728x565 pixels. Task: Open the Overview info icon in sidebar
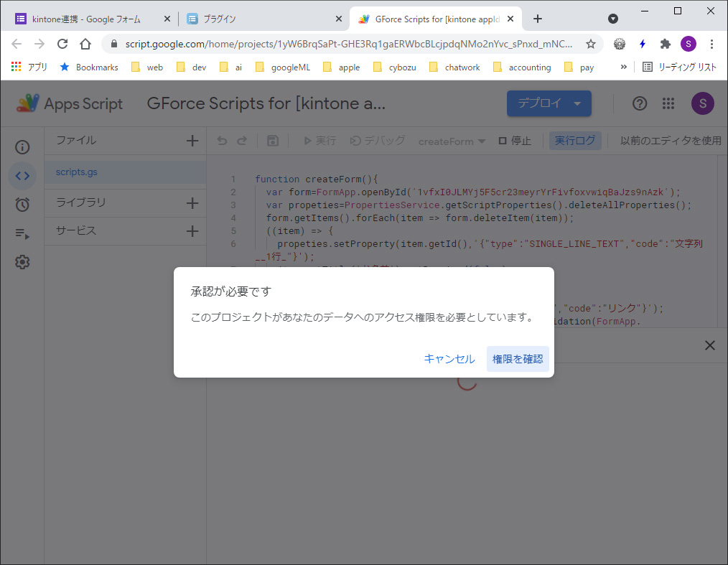(x=22, y=147)
